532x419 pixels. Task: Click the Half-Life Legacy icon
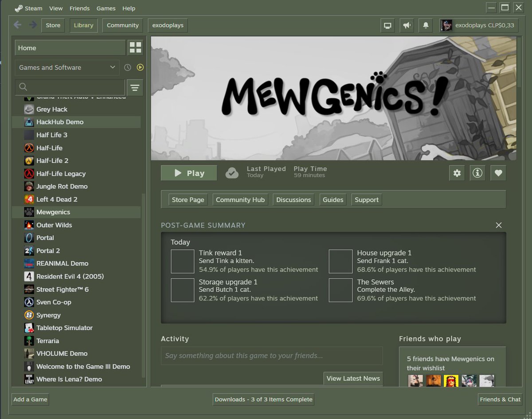(x=29, y=173)
